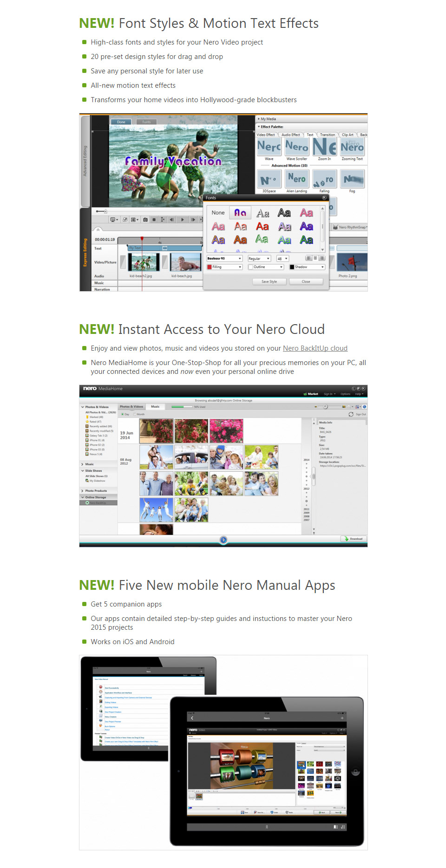Click the Download button in MediaHome

click(x=354, y=539)
